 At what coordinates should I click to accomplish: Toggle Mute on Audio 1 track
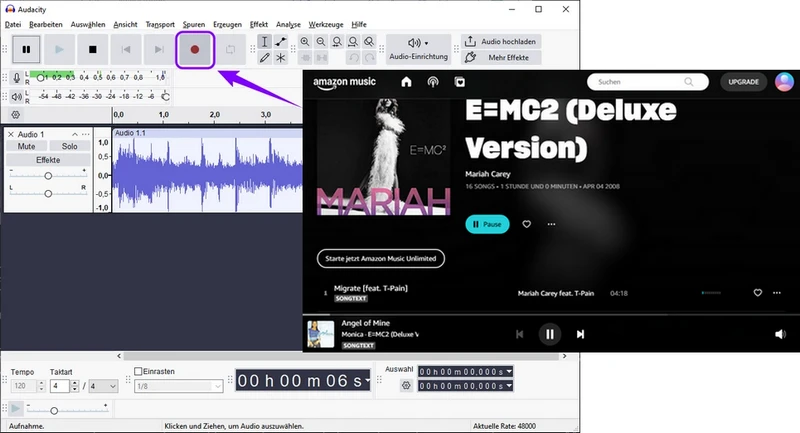pyautogui.click(x=27, y=146)
